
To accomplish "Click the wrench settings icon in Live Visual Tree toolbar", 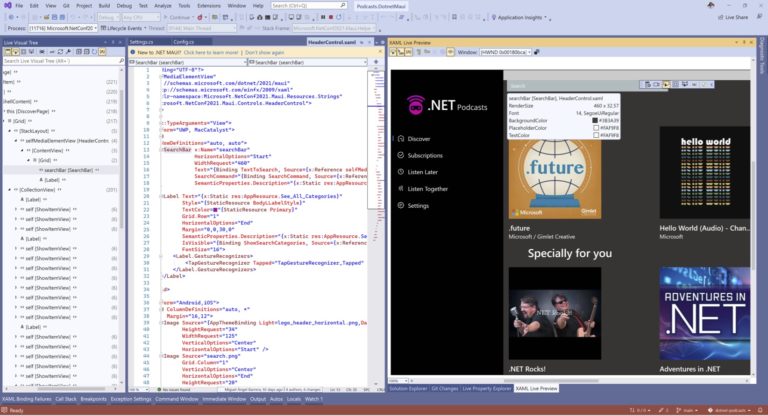I will tap(68, 51).
